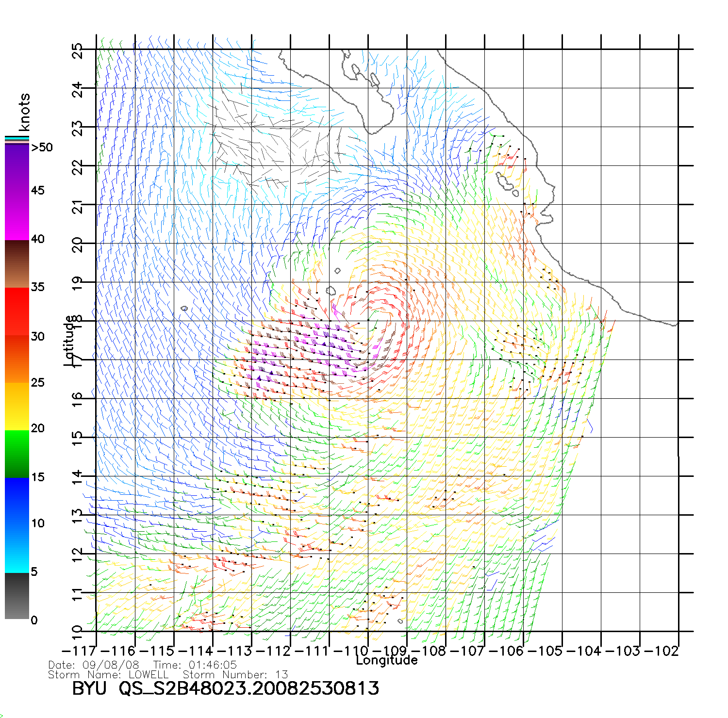Viewport: 728px width, 718px height.
Task: Click the brown 35–40 knot legend band
Action: point(17,264)
